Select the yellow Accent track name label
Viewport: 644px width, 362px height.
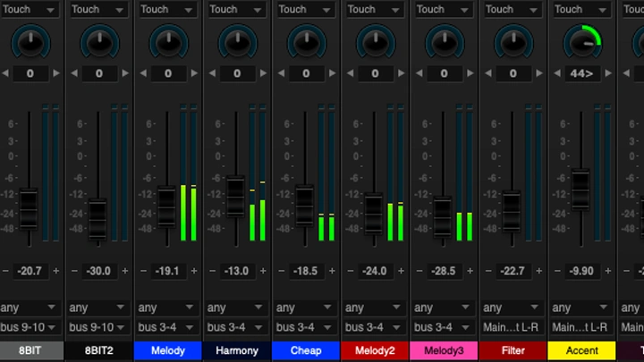(582, 350)
